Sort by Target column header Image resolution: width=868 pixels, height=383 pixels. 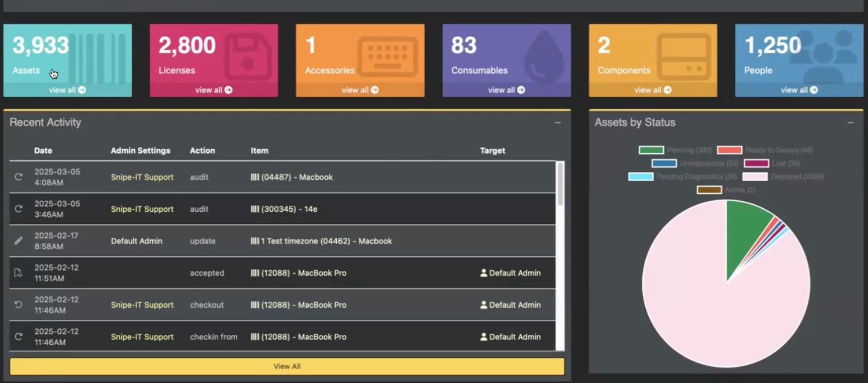pyautogui.click(x=492, y=150)
